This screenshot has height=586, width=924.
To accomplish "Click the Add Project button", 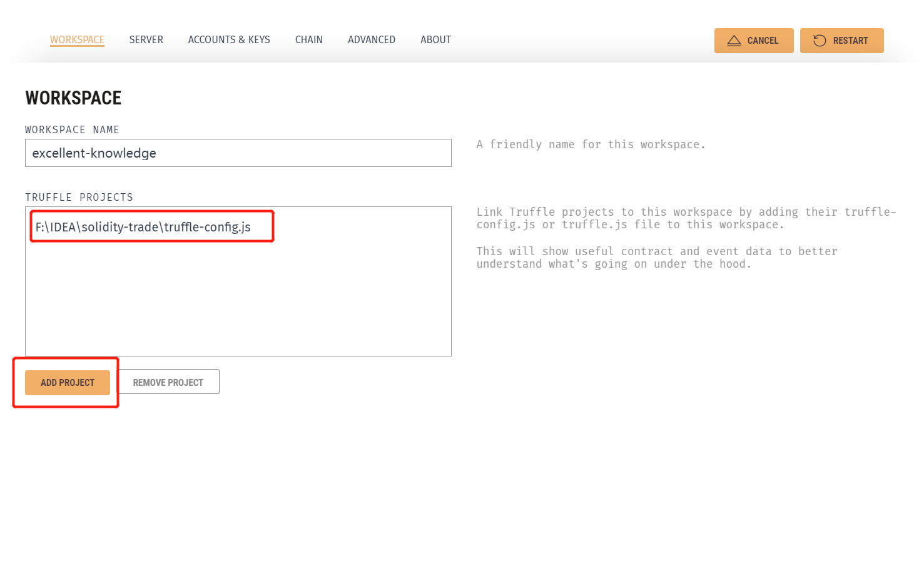I will [68, 383].
